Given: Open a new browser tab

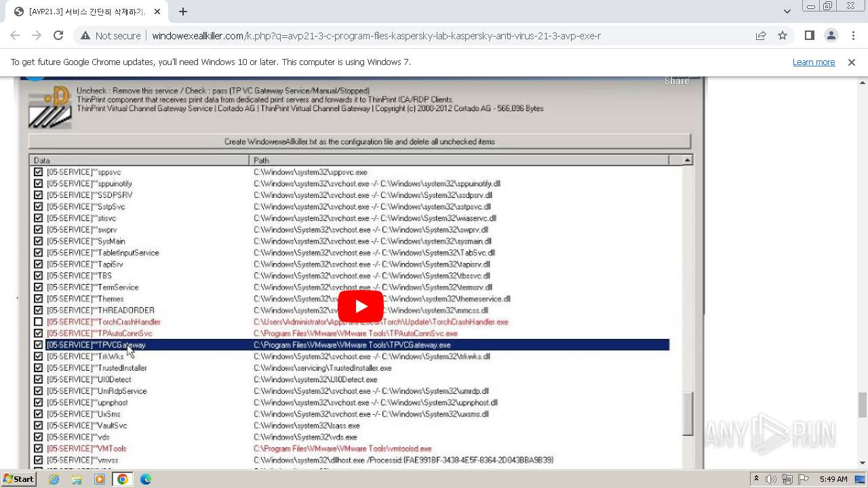Looking at the screenshot, I should click(x=183, y=12).
